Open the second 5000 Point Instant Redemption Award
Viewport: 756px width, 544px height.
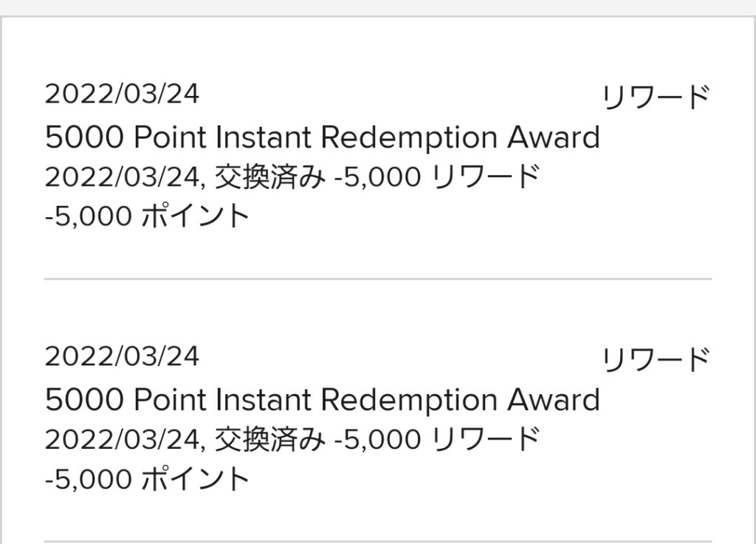point(322,400)
